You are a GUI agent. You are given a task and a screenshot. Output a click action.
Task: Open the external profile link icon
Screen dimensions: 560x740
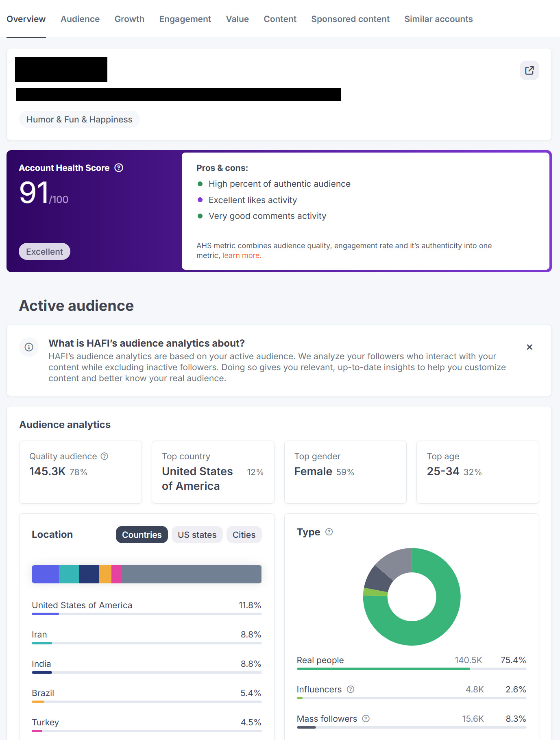529,70
